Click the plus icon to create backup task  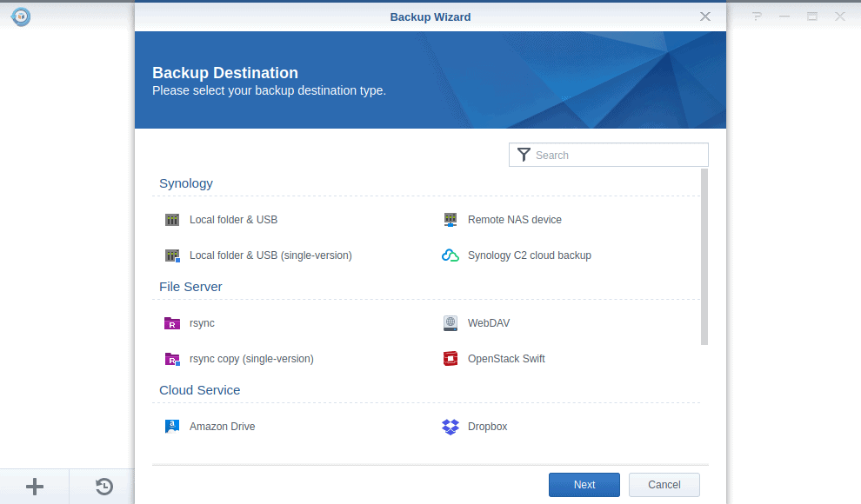34,487
